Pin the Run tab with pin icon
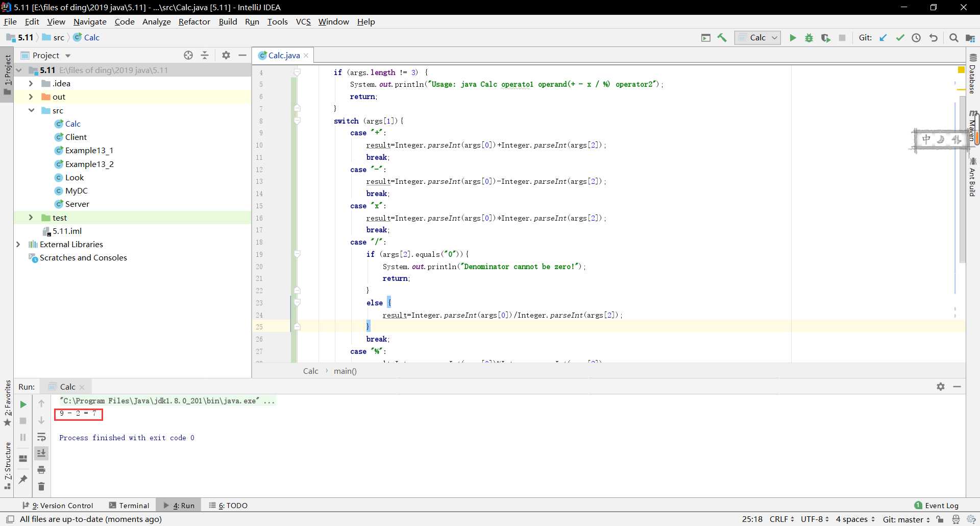The width and height of the screenshot is (980, 526). pyautogui.click(x=23, y=479)
